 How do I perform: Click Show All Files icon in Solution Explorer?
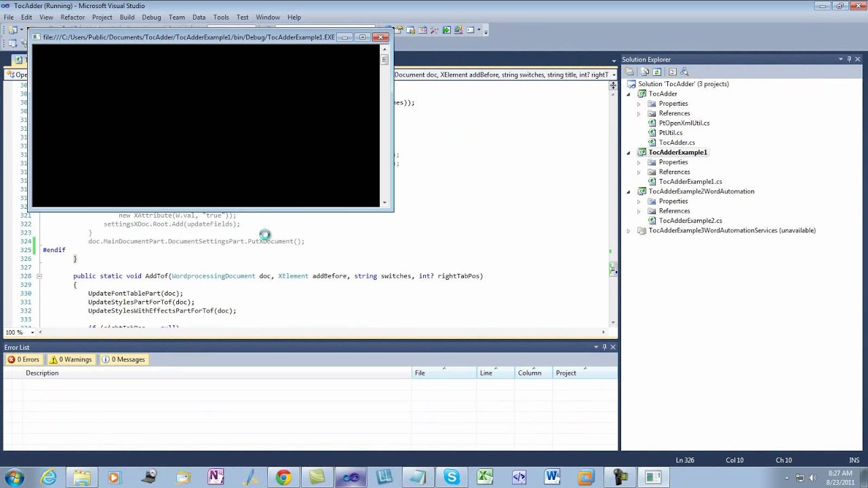point(646,72)
